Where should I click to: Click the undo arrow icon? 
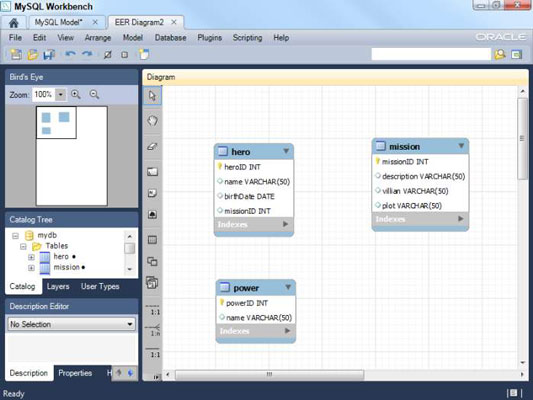click(70, 54)
